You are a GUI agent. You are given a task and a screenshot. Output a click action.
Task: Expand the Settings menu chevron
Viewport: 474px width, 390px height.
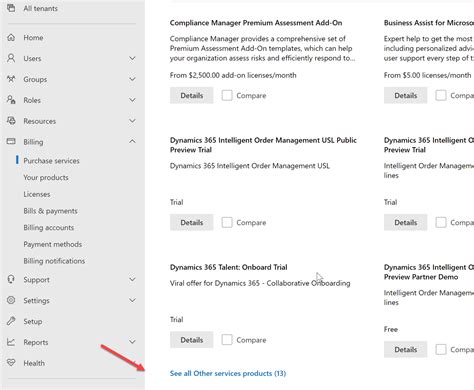[132, 300]
